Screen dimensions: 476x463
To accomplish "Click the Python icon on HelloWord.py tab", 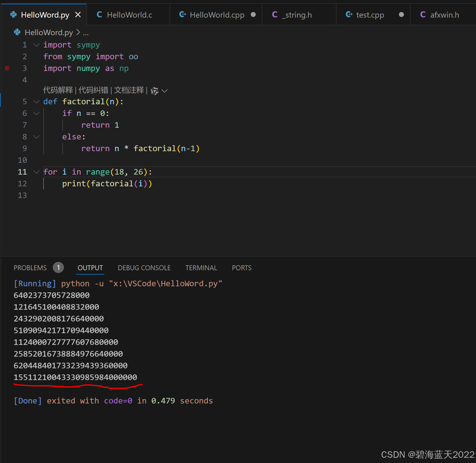I will pyautogui.click(x=14, y=14).
